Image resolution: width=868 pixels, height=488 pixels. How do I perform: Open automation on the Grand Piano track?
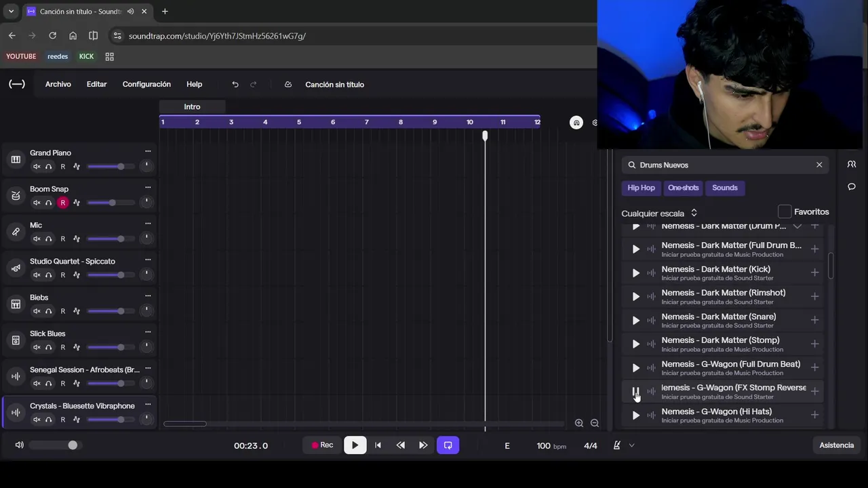pos(77,167)
